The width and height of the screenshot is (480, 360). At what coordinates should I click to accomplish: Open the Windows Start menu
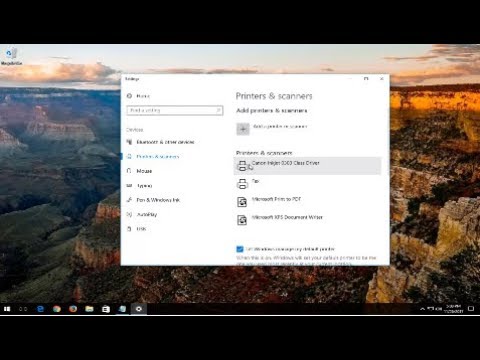coord(7,309)
